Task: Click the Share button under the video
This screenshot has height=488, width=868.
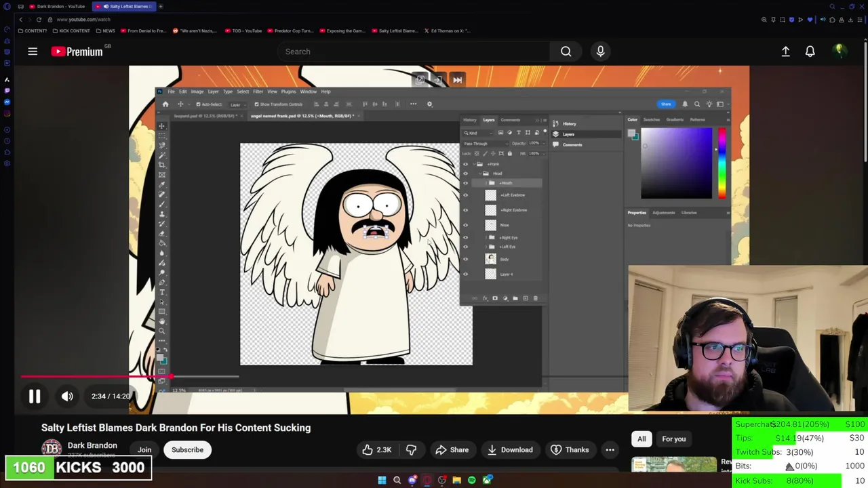Action: click(x=452, y=449)
